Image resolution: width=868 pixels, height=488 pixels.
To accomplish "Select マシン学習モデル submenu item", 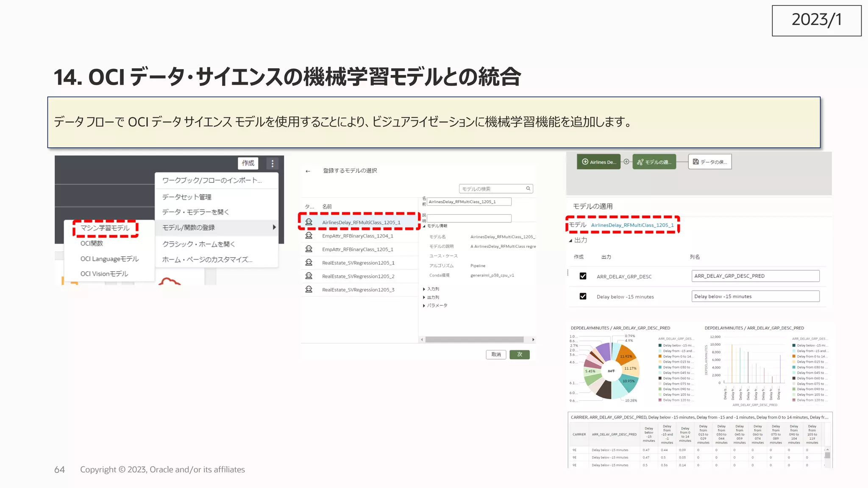I will point(105,228).
